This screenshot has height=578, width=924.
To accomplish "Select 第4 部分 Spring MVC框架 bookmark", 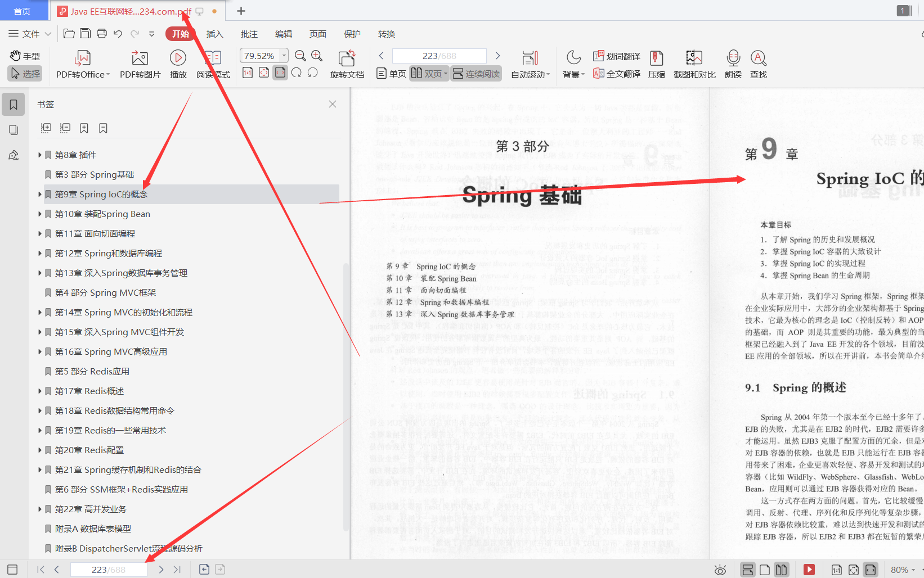I will click(x=105, y=292).
